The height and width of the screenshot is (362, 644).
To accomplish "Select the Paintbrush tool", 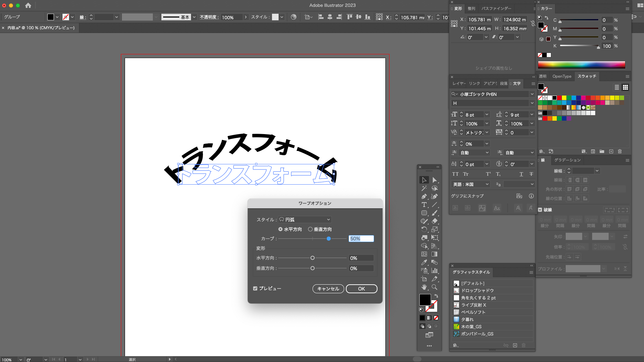I will point(434,212).
